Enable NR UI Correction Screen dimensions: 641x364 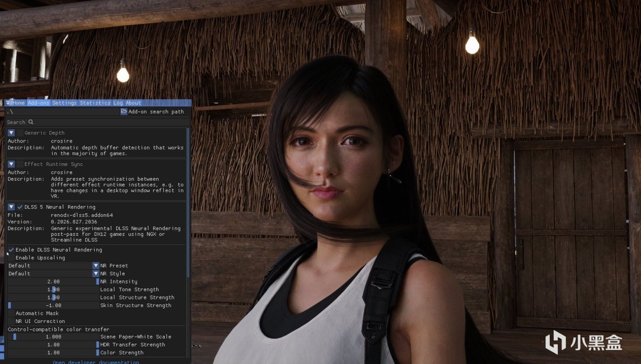(x=11, y=321)
